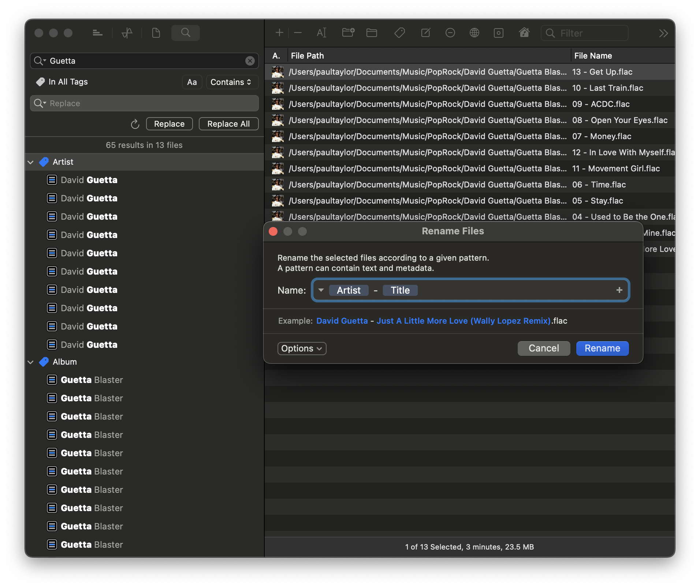The width and height of the screenshot is (700, 588).
Task: Select the row 10 - Last Train.flac
Action: (470, 88)
